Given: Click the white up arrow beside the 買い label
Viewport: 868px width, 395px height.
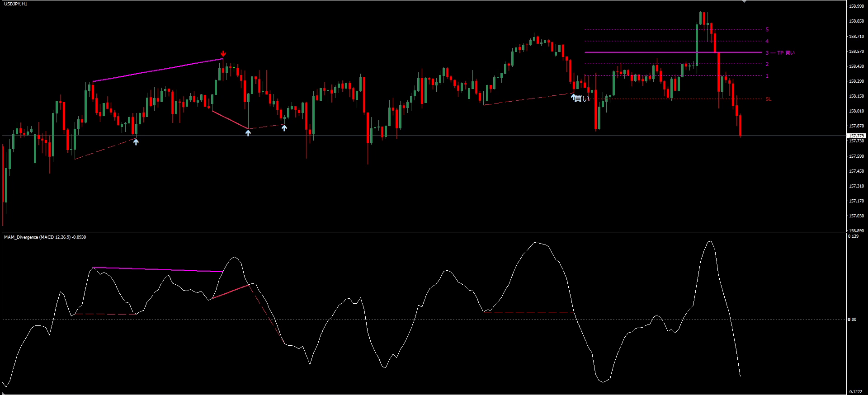Looking at the screenshot, I should (x=573, y=97).
